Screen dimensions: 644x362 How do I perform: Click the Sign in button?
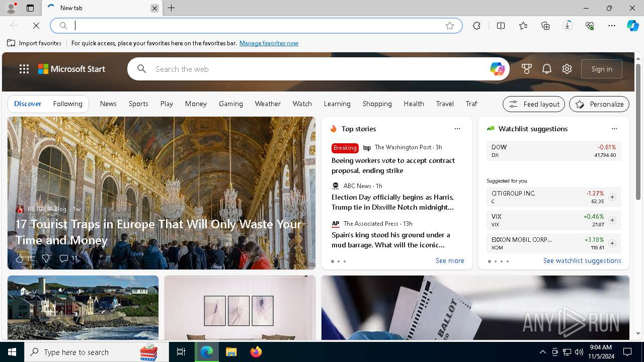[602, 69]
